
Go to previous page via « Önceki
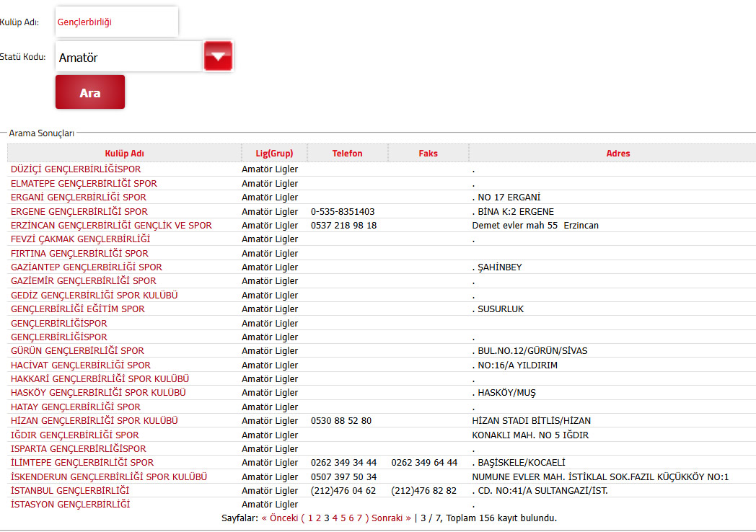(280, 518)
